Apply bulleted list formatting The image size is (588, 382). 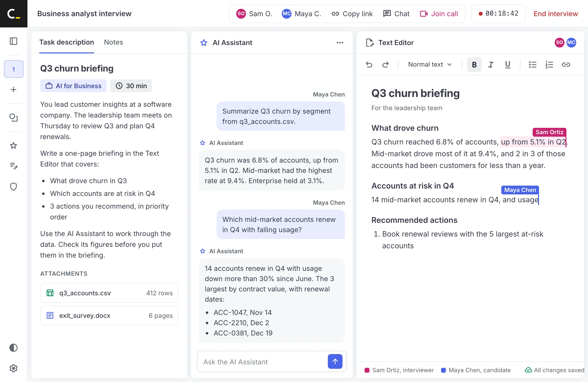pyautogui.click(x=532, y=64)
